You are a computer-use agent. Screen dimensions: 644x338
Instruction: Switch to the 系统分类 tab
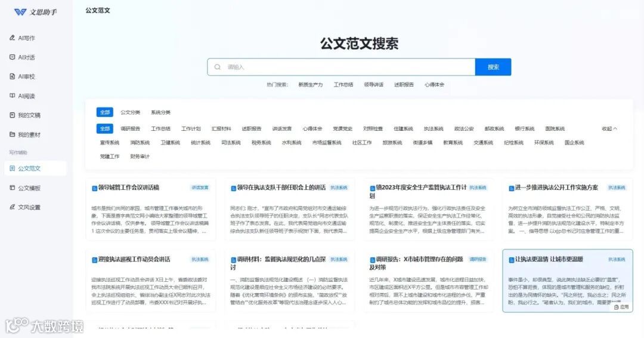(x=160, y=112)
